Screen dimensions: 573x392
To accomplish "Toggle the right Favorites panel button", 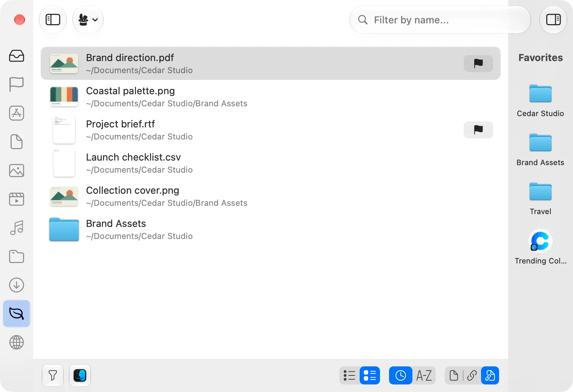I will tap(553, 20).
